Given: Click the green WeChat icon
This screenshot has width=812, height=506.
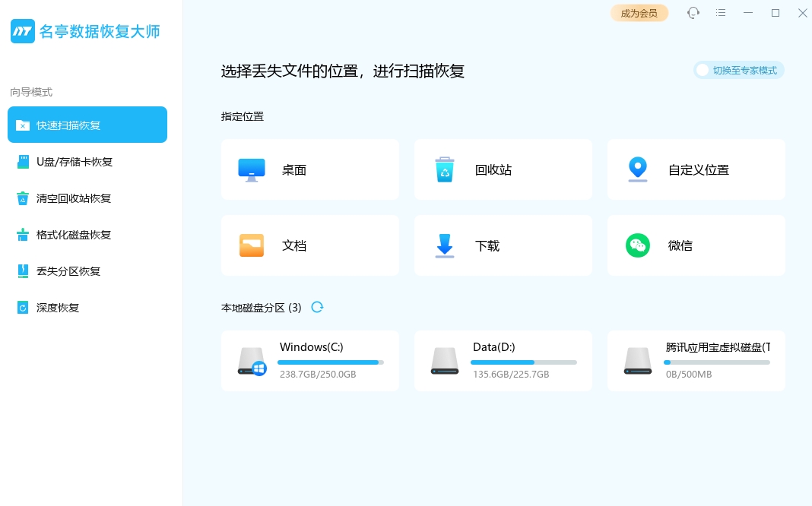Looking at the screenshot, I should [637, 245].
